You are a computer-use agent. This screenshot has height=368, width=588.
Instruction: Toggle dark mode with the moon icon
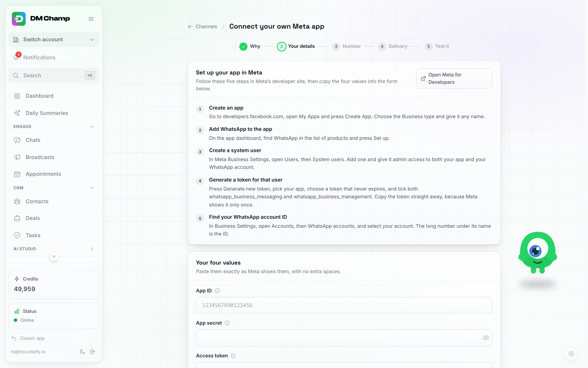pos(83,352)
